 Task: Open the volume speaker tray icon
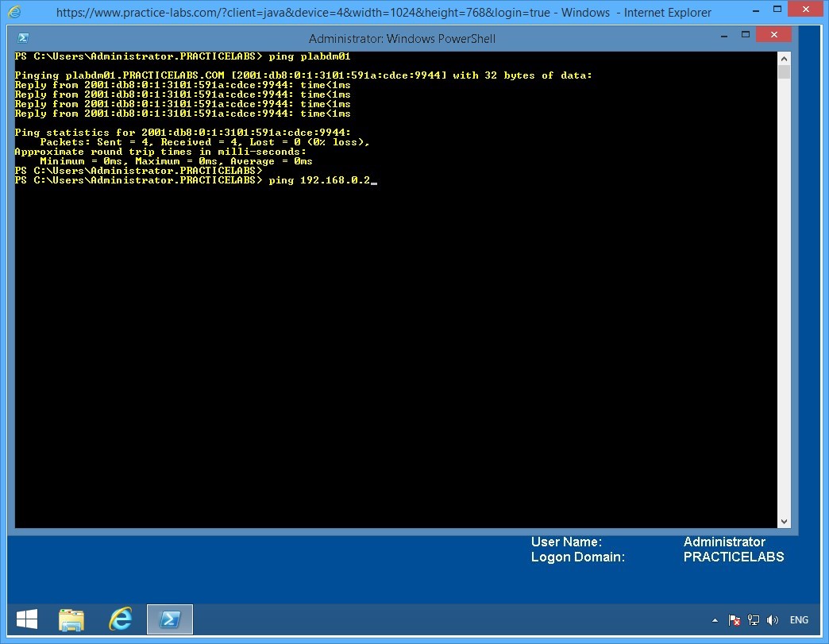(x=772, y=620)
